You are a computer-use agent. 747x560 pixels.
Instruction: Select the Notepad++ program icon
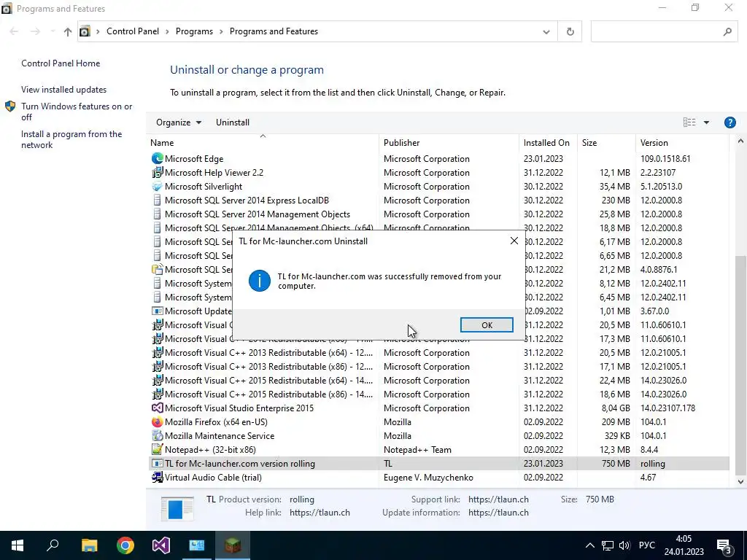[158, 449]
